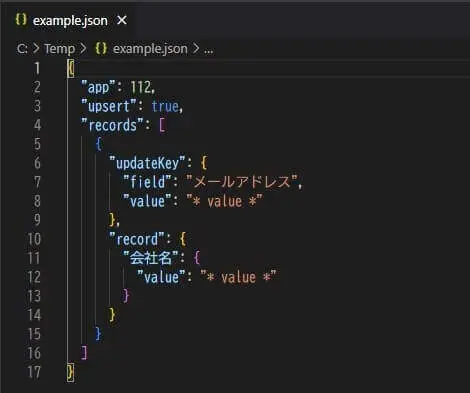The image size is (470, 393).
Task: Click the C: breadcrumb segment
Action: pyautogui.click(x=22, y=49)
